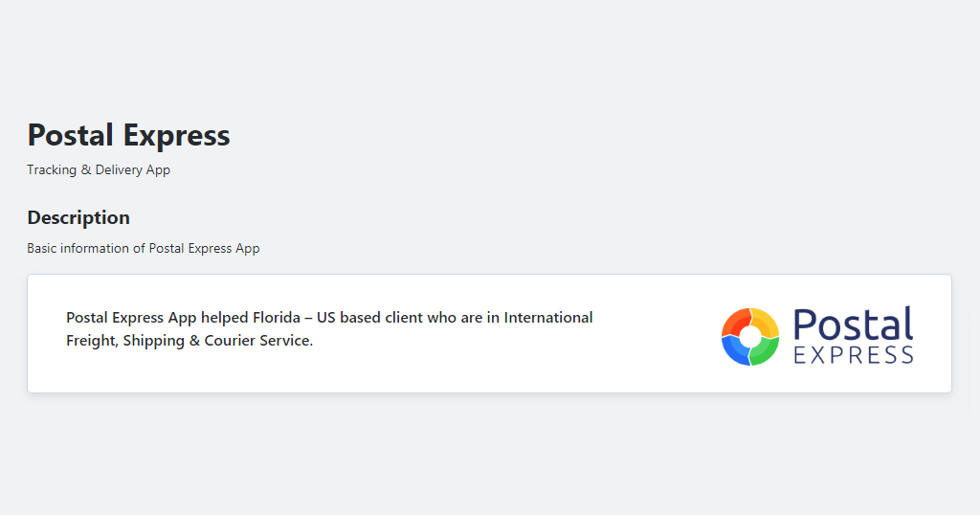Click the word "Express" in the page title

pyautogui.click(x=176, y=135)
